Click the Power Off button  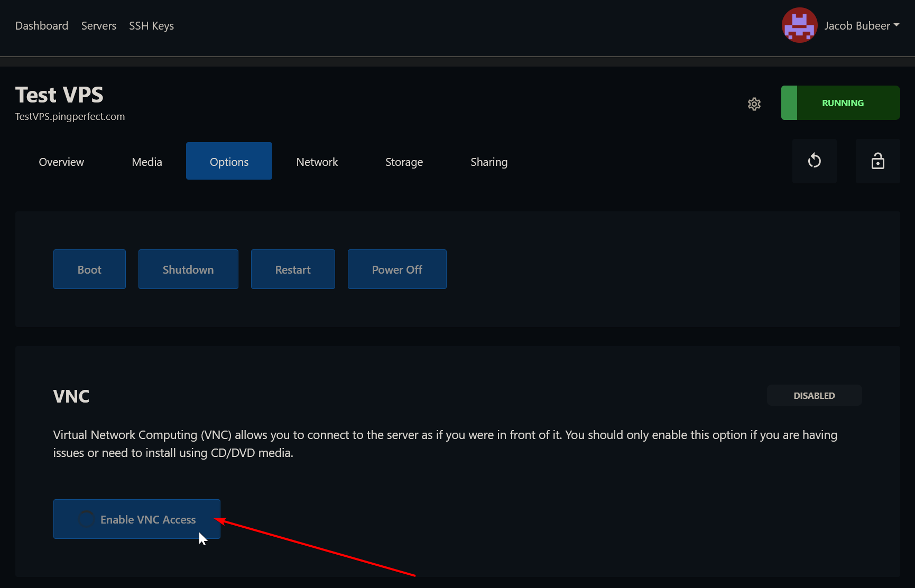coord(397,269)
